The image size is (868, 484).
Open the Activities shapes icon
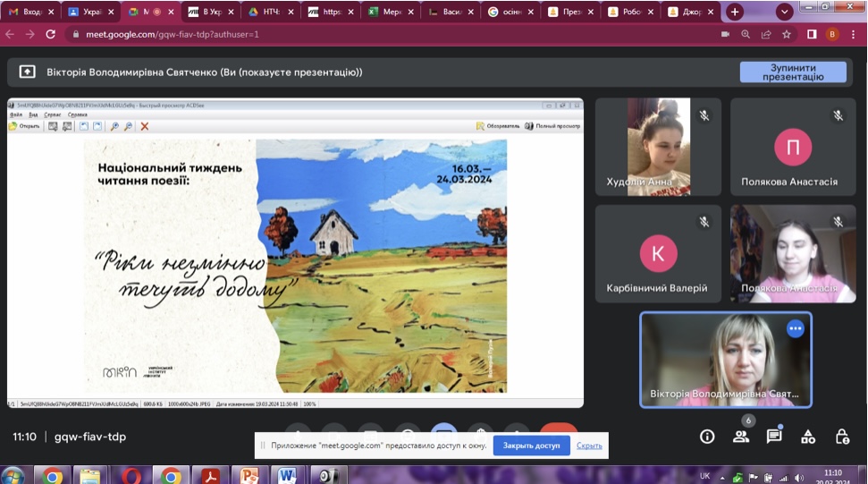click(808, 437)
